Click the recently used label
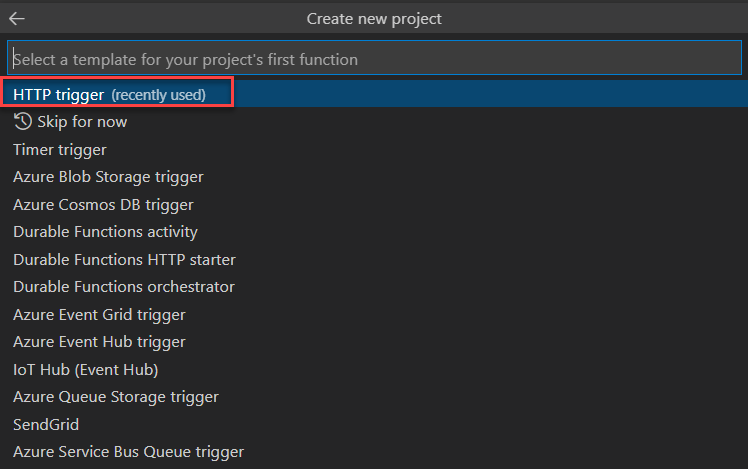 [x=158, y=95]
